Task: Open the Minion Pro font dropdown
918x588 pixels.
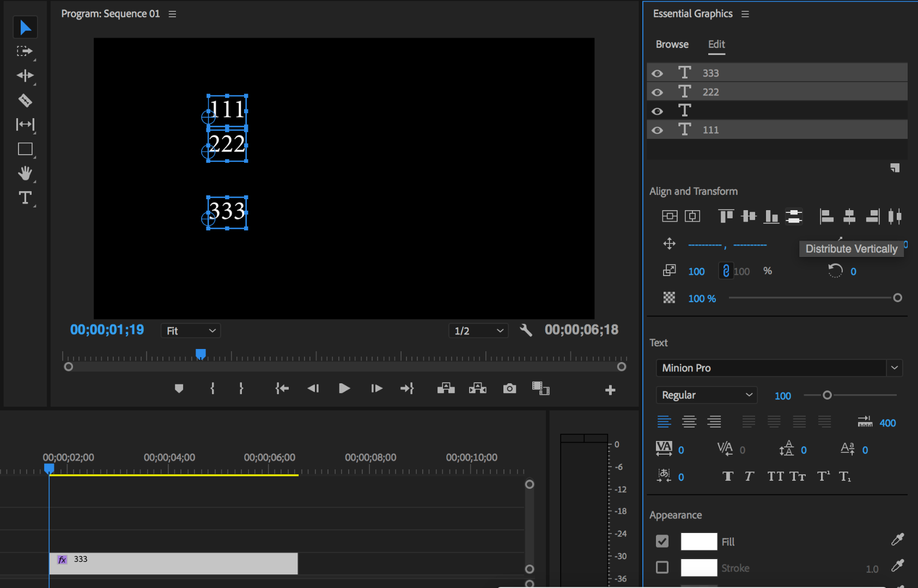Action: (779, 368)
